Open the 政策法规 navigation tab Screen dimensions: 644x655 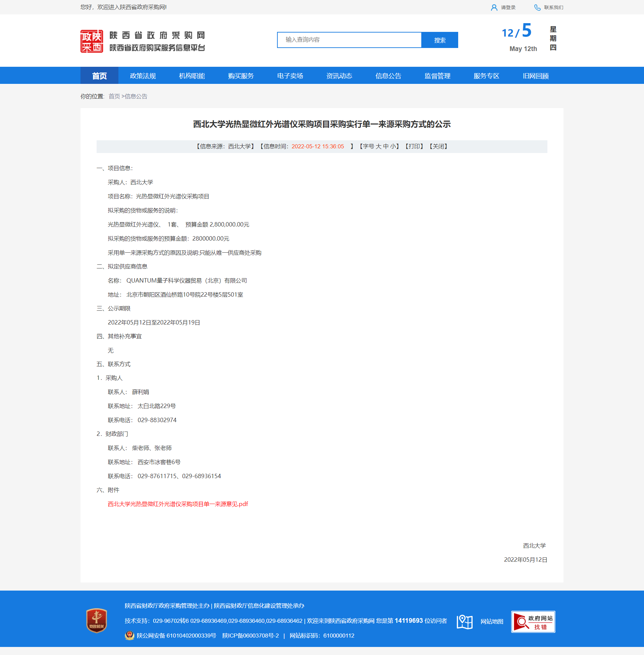(x=143, y=76)
